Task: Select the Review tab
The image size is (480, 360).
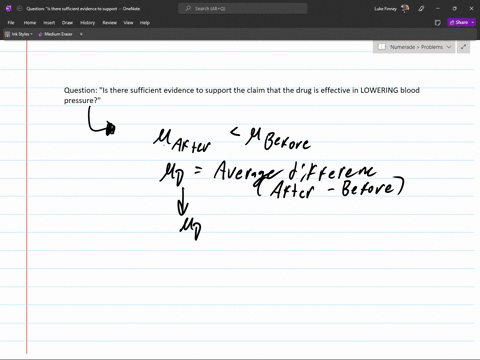Action: [109, 23]
